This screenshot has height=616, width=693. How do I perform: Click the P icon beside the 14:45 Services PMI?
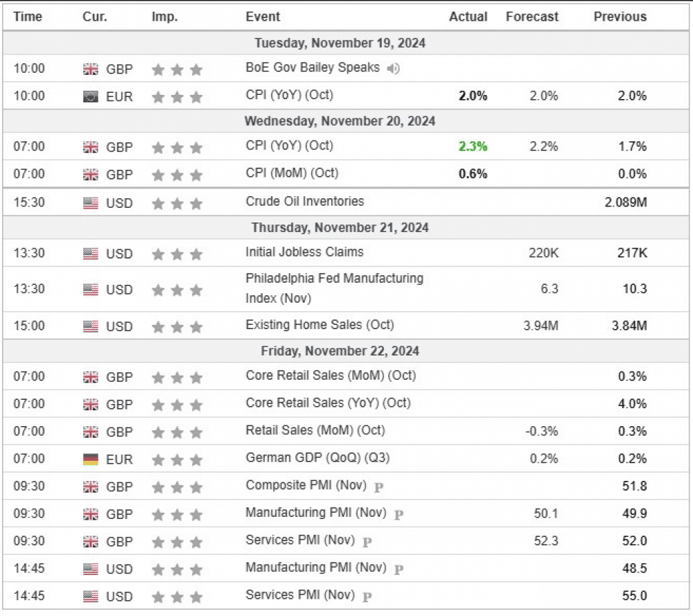point(367,597)
